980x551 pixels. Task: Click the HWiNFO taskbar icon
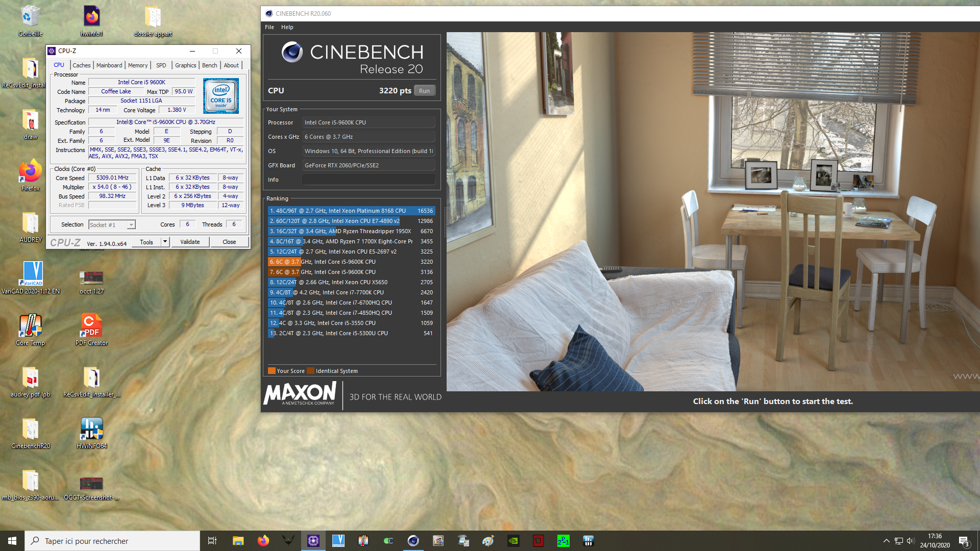[589, 541]
